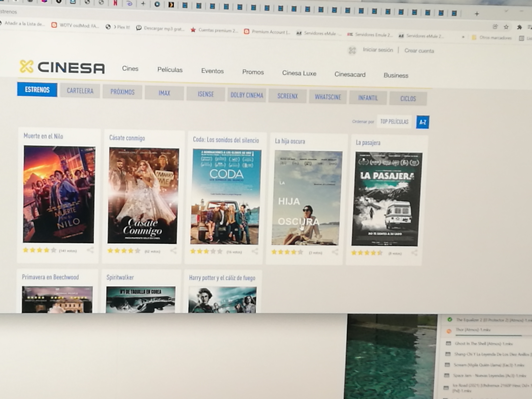Open a new browser tab with the plus button
This screenshot has height=399, width=532.
click(477, 14)
